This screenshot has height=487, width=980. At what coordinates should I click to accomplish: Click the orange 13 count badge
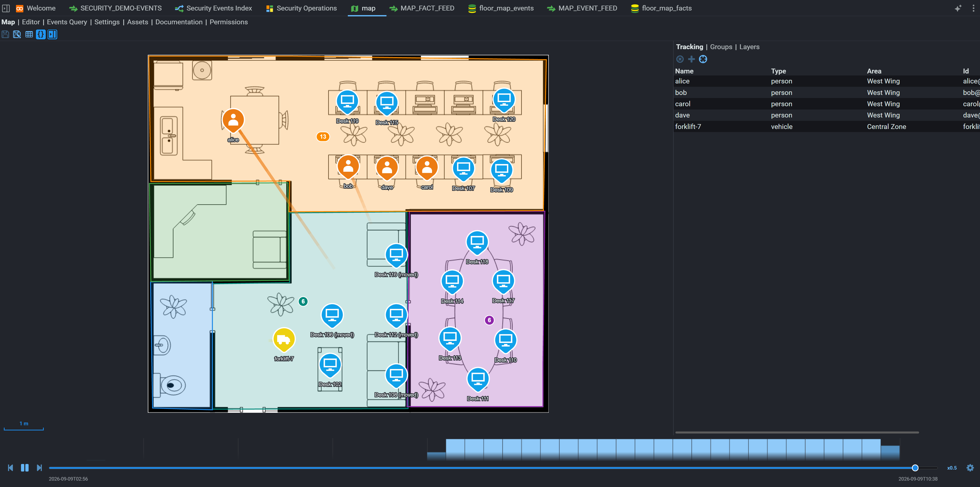pyautogui.click(x=323, y=137)
